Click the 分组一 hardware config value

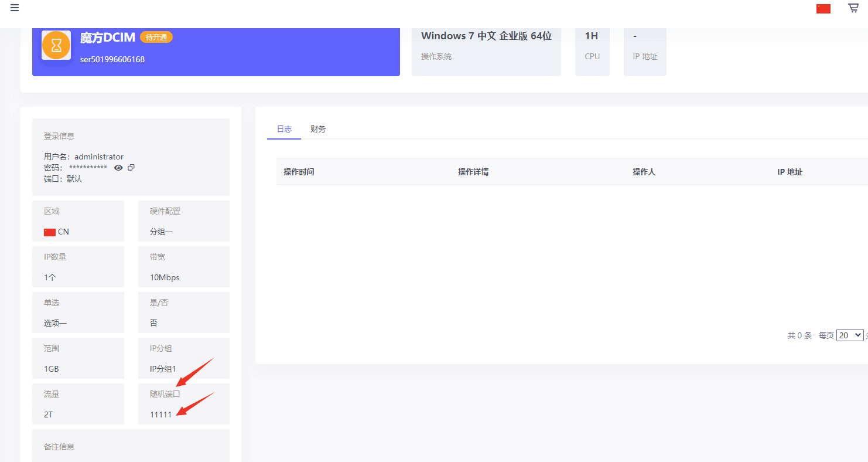coord(161,232)
